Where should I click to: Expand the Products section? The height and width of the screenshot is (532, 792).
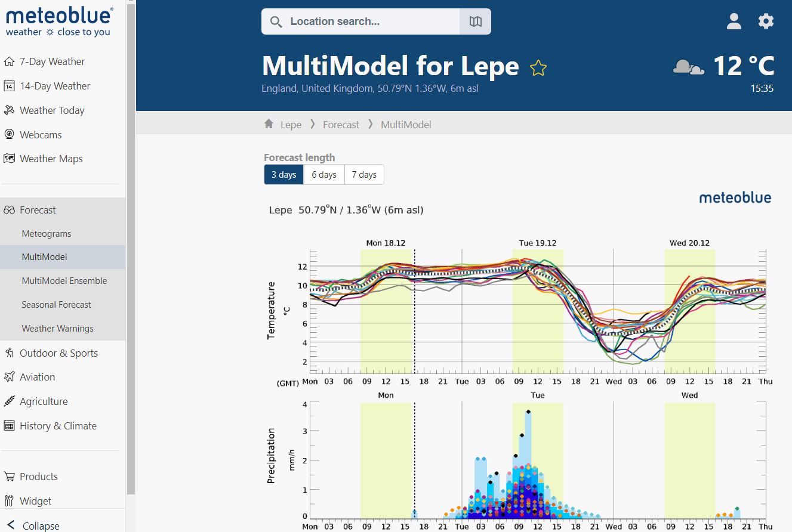pos(38,476)
